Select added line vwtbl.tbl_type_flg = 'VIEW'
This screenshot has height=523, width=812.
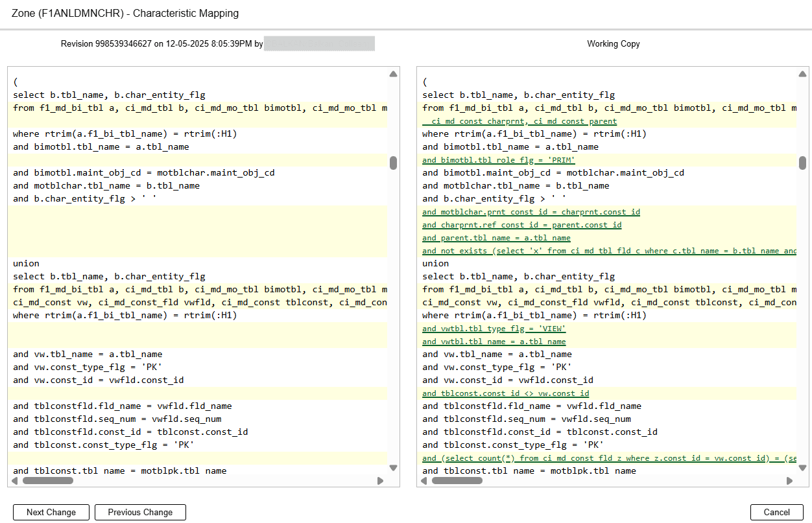pos(494,329)
